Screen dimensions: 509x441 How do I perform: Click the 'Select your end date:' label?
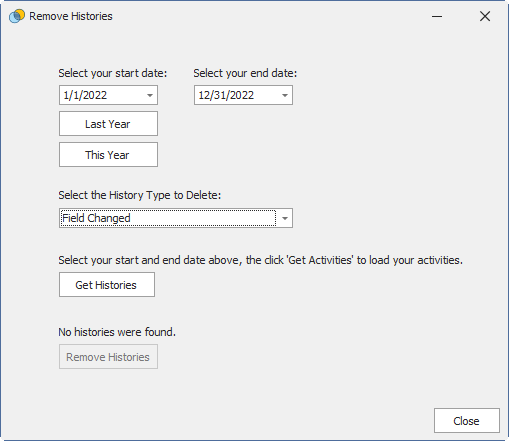tap(245, 73)
